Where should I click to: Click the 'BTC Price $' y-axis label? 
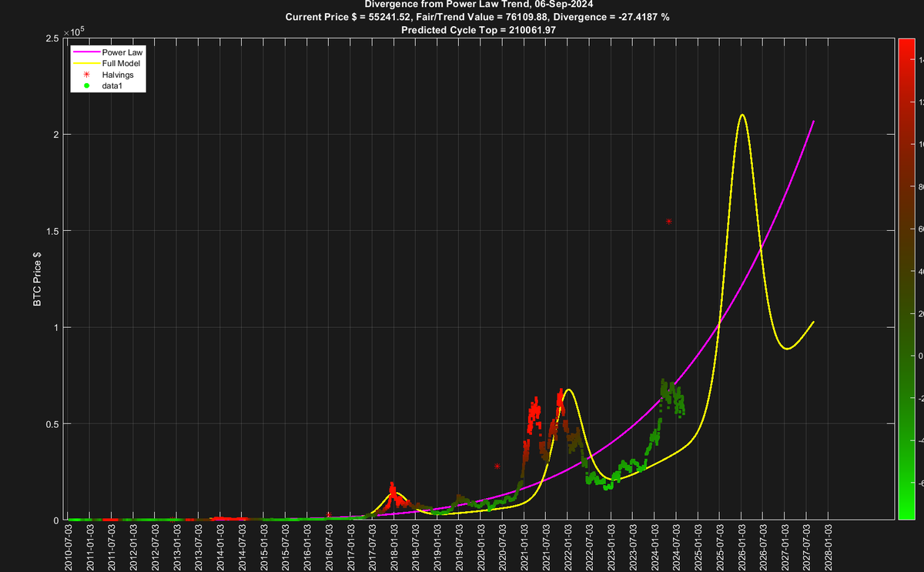coord(37,279)
